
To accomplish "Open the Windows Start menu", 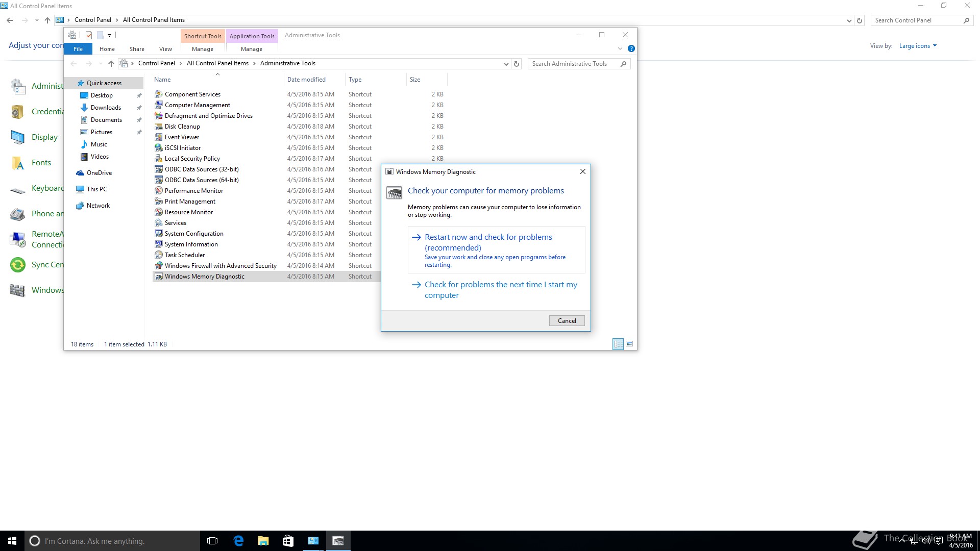I will (x=12, y=541).
